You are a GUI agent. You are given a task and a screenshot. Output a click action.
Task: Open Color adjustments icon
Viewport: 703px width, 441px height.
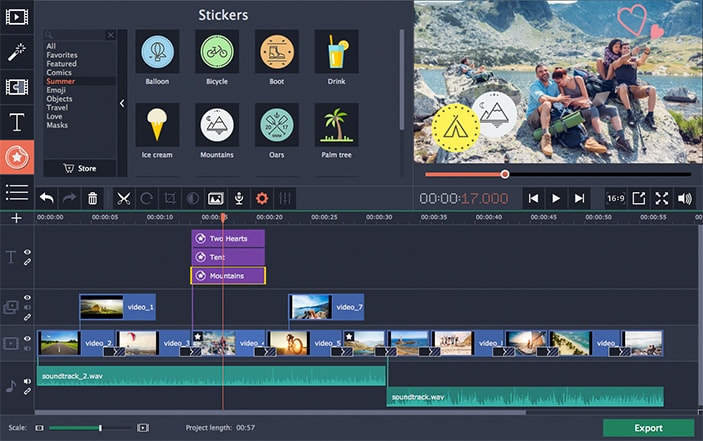pos(193,198)
